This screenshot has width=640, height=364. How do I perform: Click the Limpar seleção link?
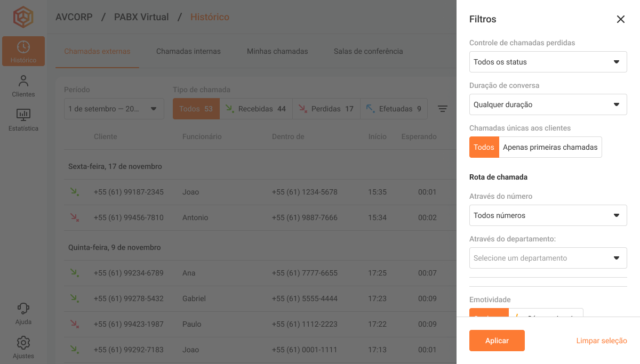[601, 341]
